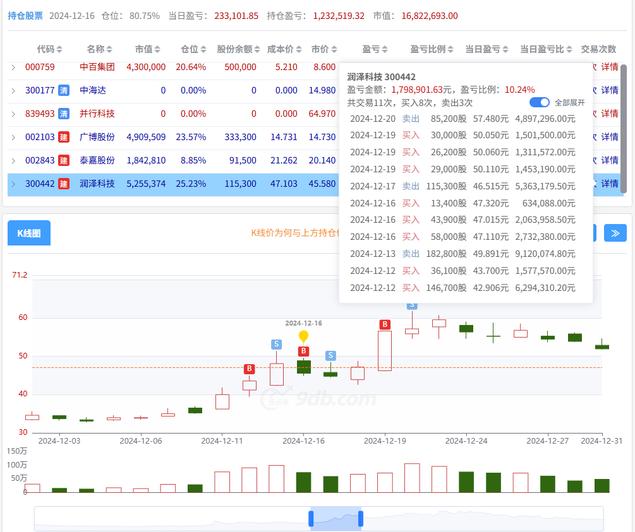Viewport: 635px width, 532px height.
Task: Select the K线图 tab
Action: [28, 233]
